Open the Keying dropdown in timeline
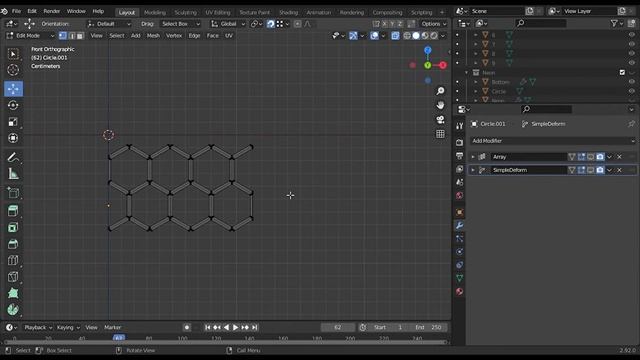The height and width of the screenshot is (360, 640). pos(68,327)
